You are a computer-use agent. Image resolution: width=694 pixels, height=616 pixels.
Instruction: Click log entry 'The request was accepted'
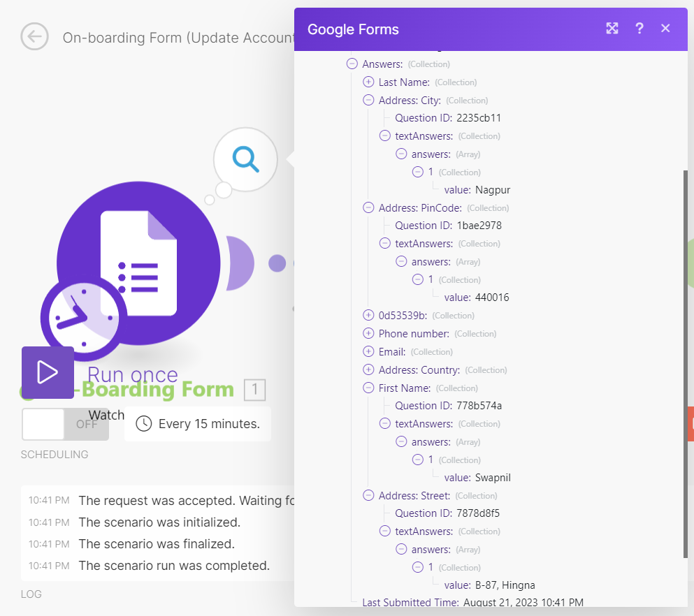[x=187, y=501]
